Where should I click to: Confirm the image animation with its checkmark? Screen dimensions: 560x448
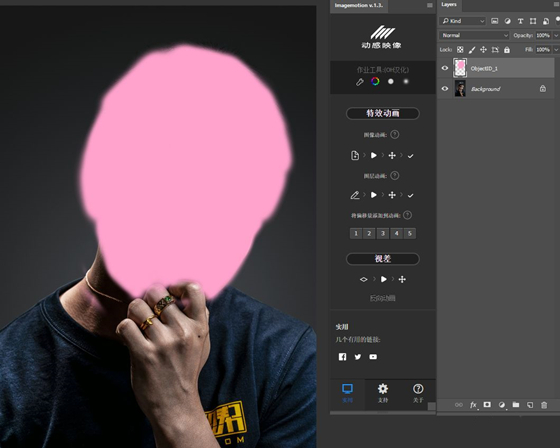point(410,156)
